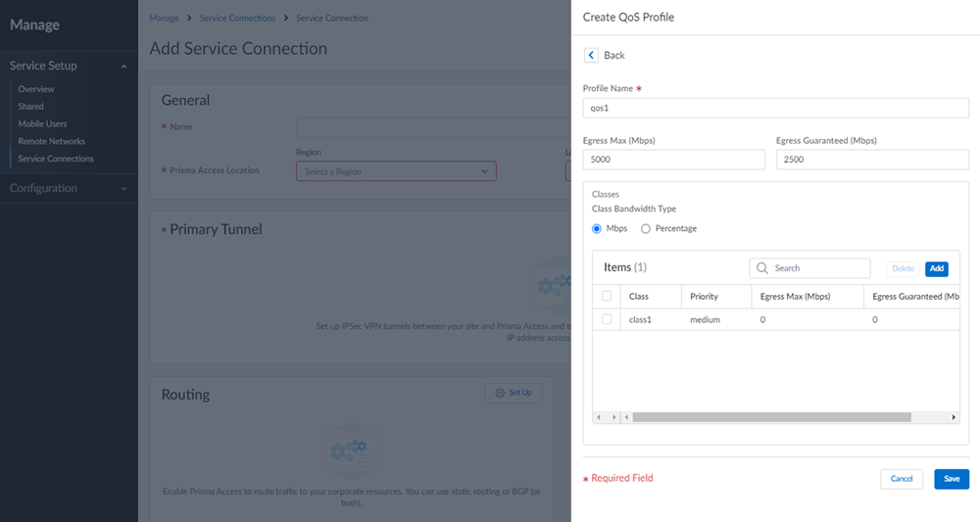This screenshot has height=522, width=980.
Task: Click the Routing gears illustration
Action: (351, 449)
